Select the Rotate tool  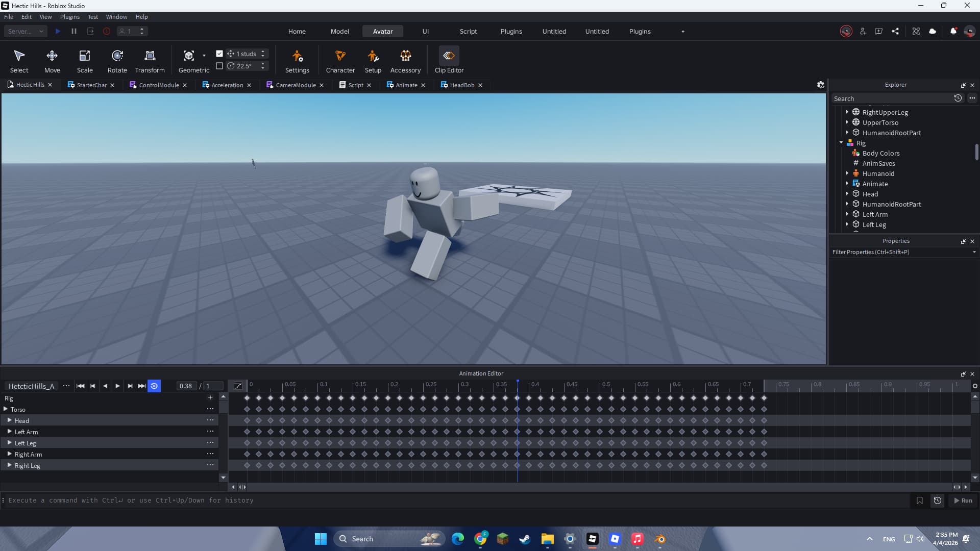(117, 61)
